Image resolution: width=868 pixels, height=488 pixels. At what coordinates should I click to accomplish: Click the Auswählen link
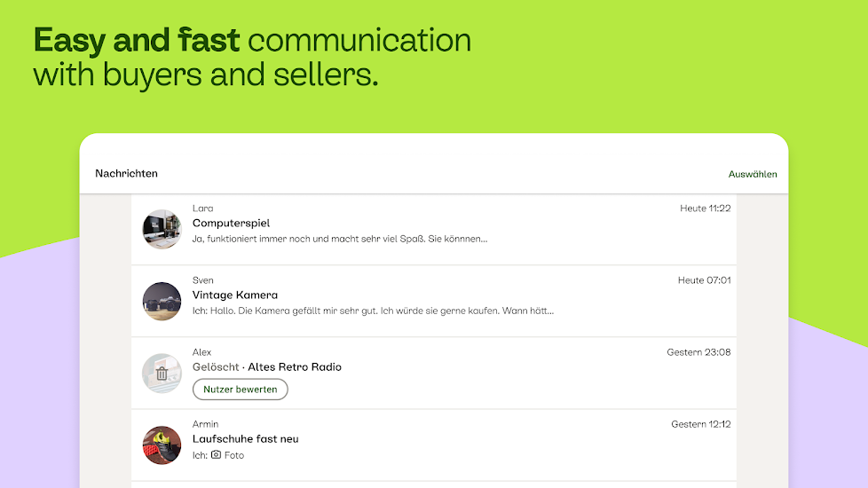click(x=753, y=174)
